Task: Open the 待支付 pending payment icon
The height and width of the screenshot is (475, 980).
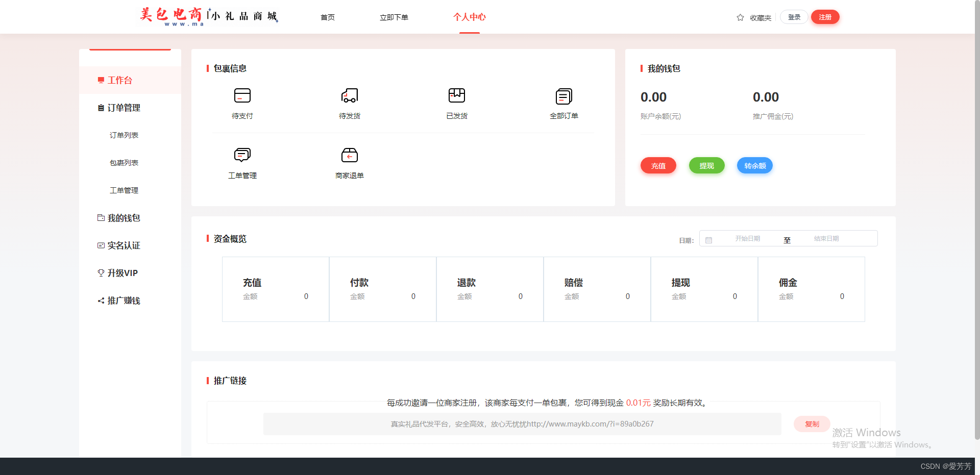Action: coord(242,95)
